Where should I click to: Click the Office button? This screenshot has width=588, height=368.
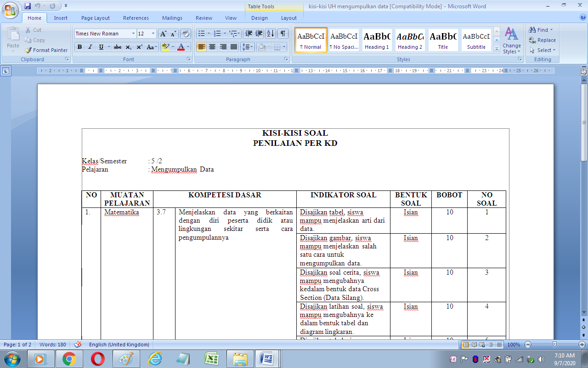coord(10,10)
